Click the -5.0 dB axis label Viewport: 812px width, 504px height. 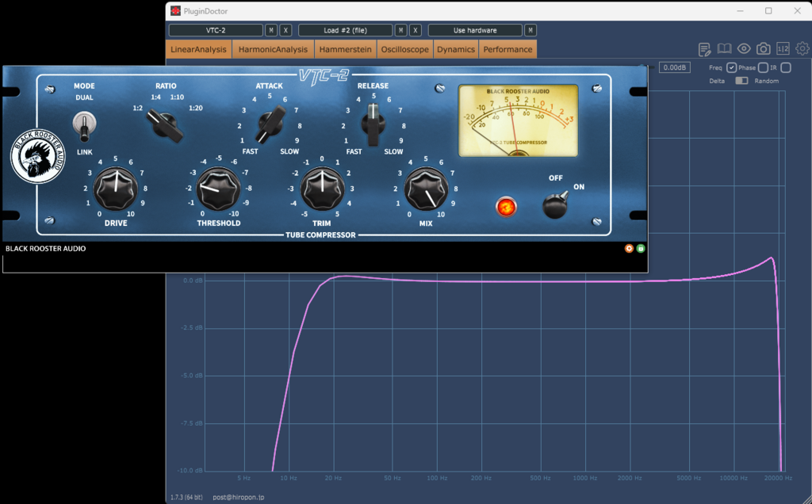(x=192, y=375)
